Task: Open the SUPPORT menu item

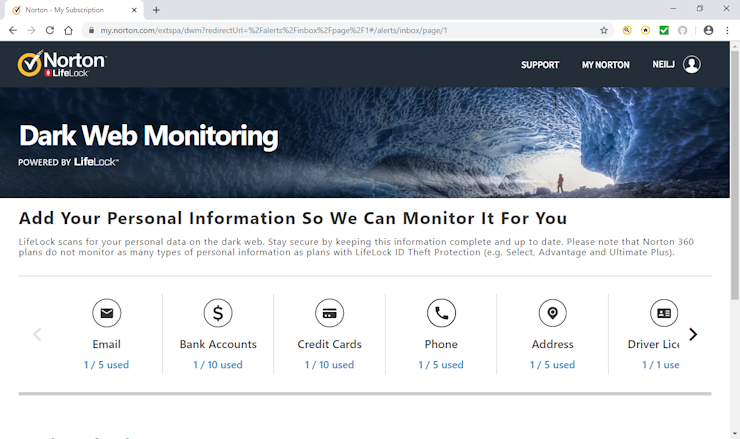Action: click(540, 65)
